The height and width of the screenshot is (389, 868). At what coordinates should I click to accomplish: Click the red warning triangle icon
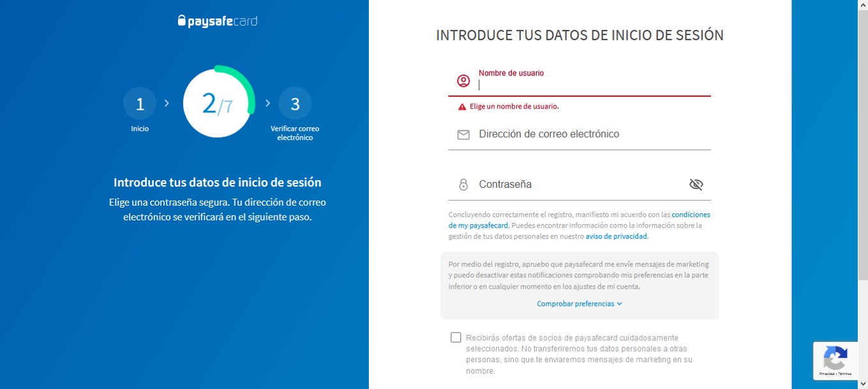462,107
